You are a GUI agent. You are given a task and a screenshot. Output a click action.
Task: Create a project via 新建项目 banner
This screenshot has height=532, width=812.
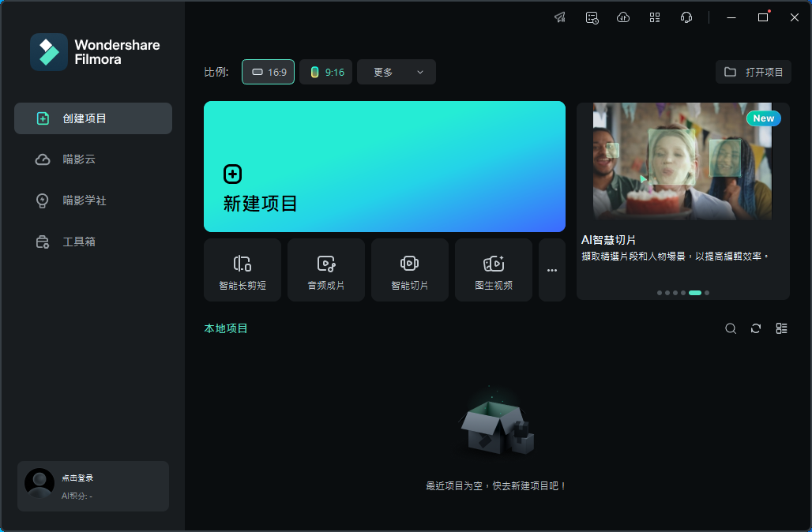tap(385, 167)
